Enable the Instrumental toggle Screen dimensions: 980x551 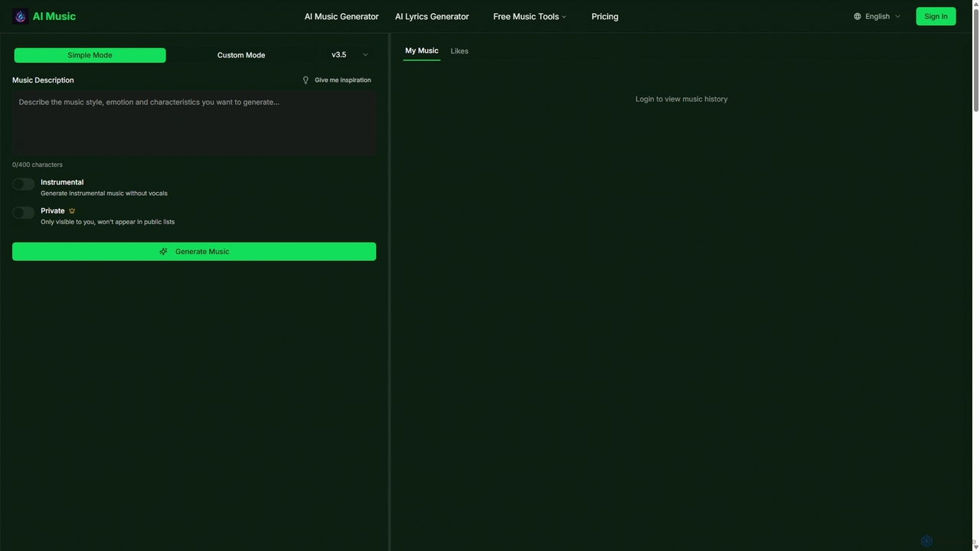pos(24,184)
